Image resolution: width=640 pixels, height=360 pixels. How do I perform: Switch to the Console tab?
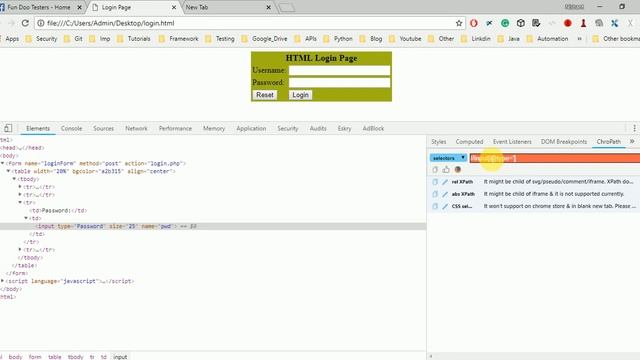click(71, 128)
